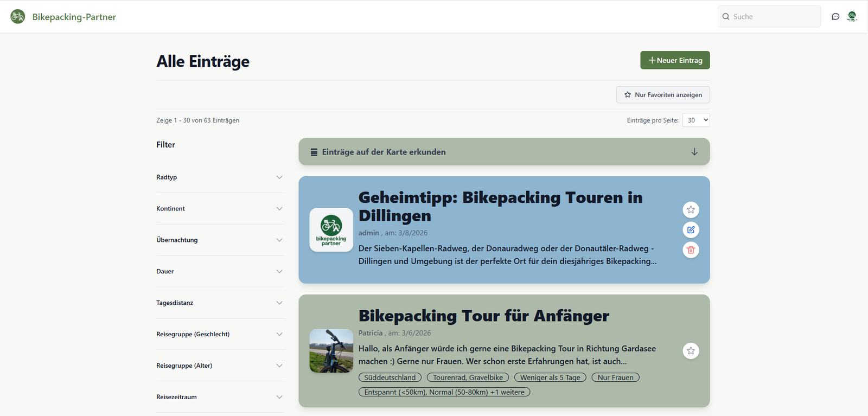
Task: Open the Bikepacking Tour für Anfänger title
Action: (x=484, y=316)
